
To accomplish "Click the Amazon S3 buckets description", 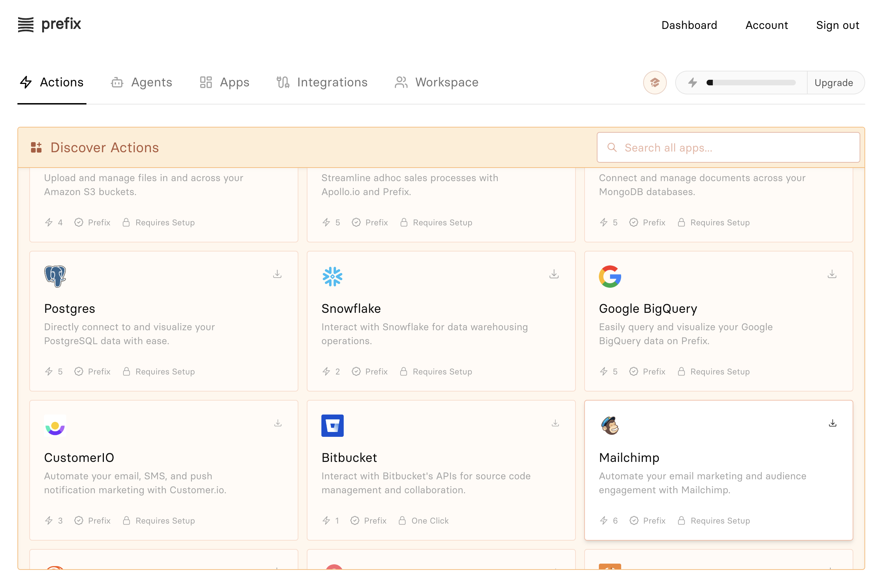I will click(143, 185).
